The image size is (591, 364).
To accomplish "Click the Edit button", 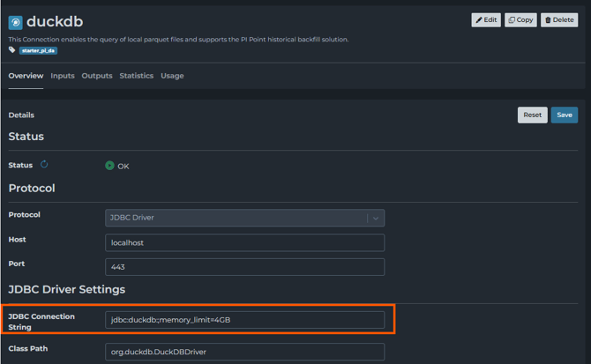I will coord(486,20).
